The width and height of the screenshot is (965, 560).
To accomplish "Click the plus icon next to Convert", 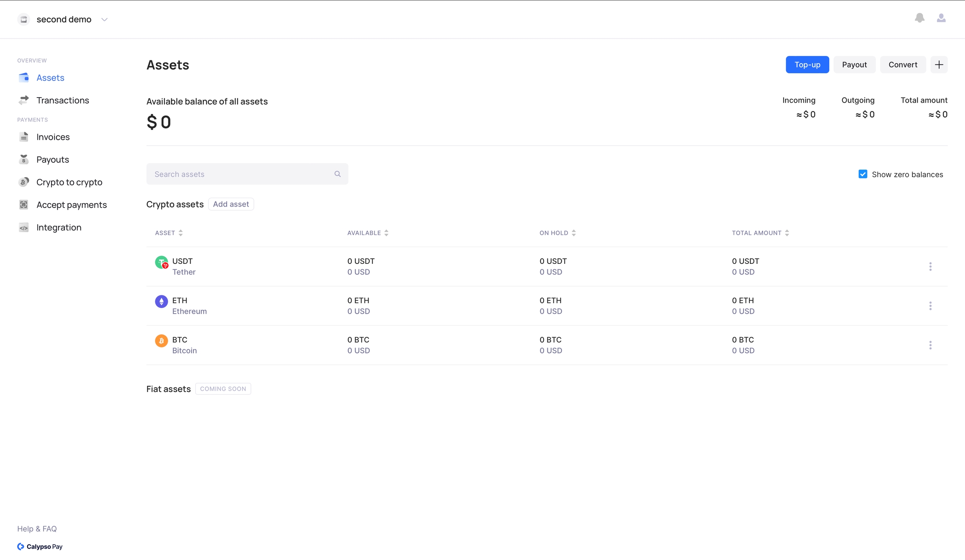I will pyautogui.click(x=939, y=65).
